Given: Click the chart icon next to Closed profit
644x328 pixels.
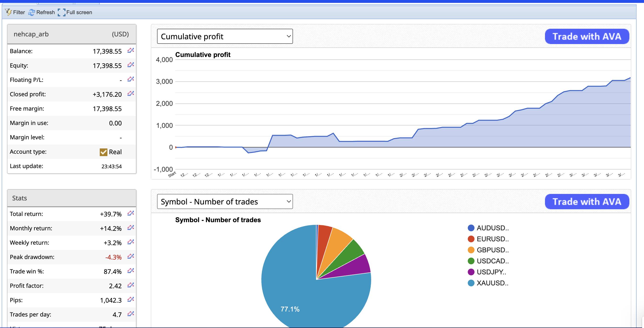Looking at the screenshot, I should point(130,94).
